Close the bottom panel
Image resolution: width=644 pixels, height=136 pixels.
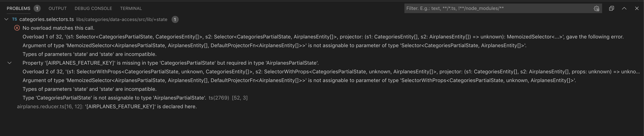coord(637,9)
